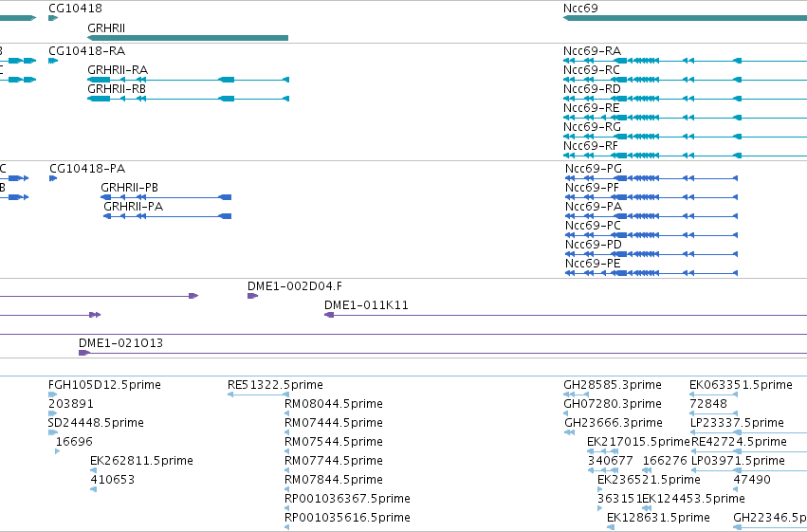Select EST 363151 label
This screenshot has width=807, height=532.
[619, 499]
